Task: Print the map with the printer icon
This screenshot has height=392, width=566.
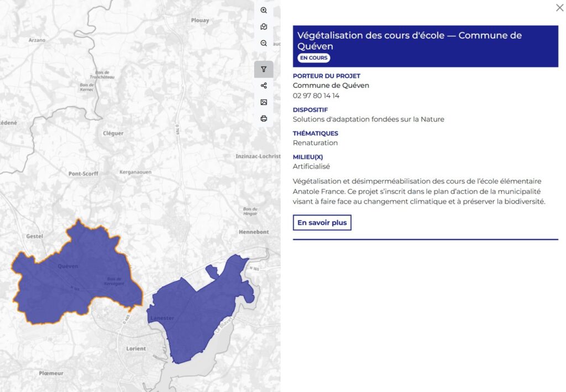Action: point(264,118)
